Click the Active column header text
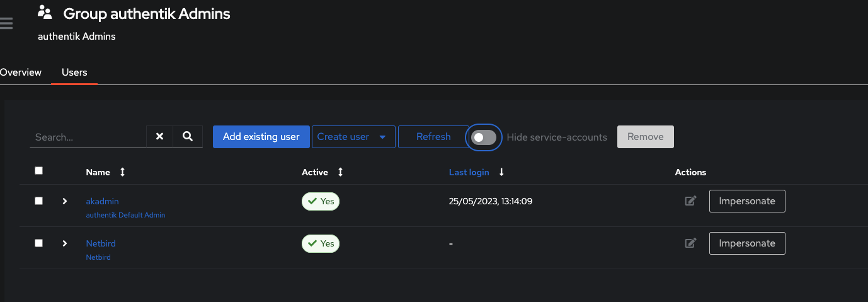 tap(315, 172)
